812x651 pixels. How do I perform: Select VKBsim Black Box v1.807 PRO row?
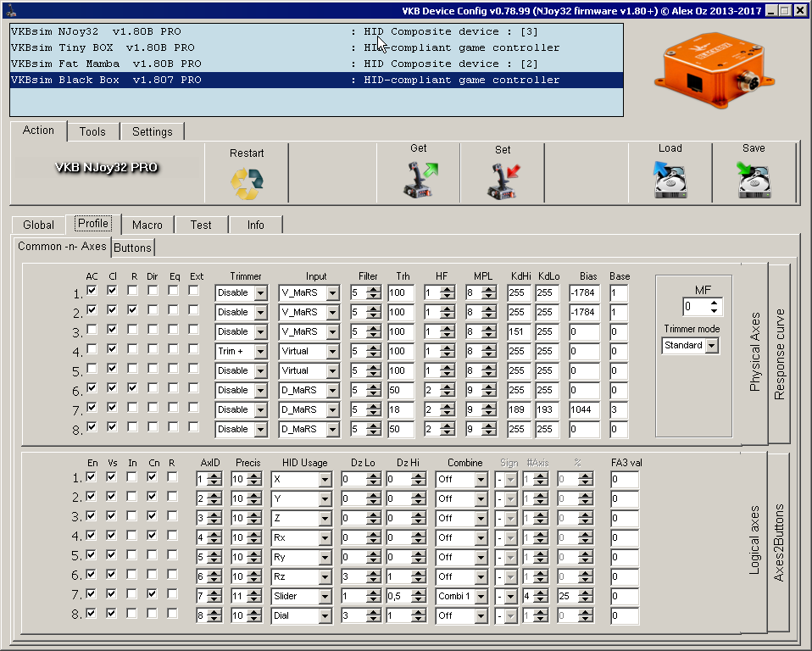pyautogui.click(x=316, y=80)
